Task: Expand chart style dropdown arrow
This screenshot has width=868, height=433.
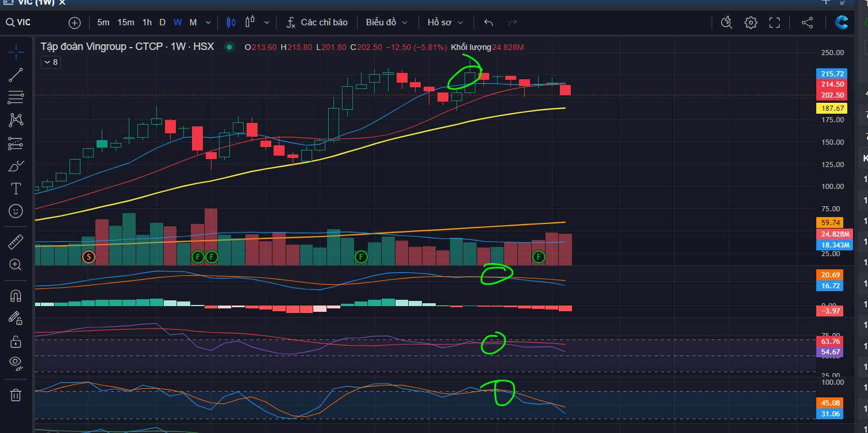Action: [267, 23]
